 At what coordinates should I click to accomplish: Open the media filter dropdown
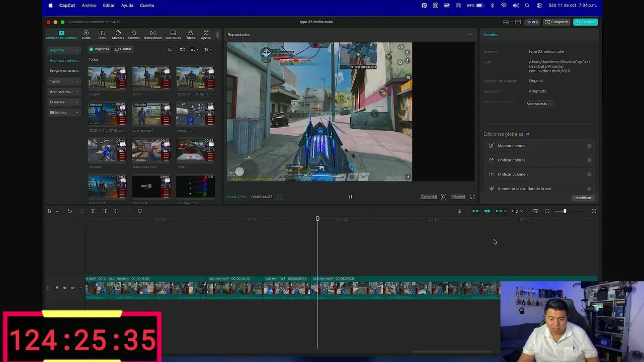[208, 49]
